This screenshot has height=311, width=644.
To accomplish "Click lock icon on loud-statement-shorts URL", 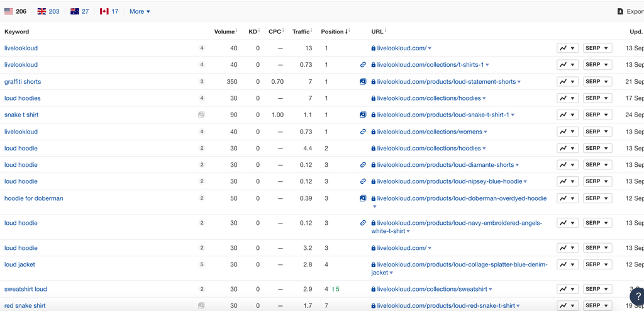I will click(374, 82).
